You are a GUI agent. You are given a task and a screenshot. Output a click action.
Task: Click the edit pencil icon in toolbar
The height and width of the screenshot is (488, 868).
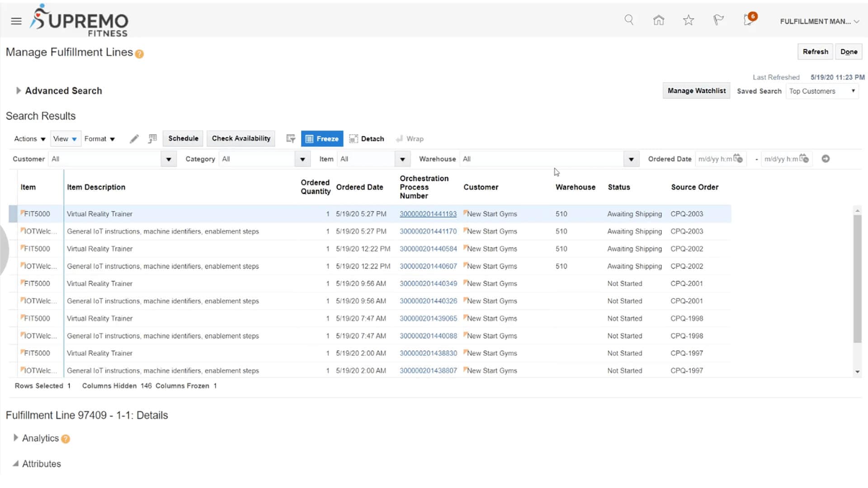[x=133, y=138]
